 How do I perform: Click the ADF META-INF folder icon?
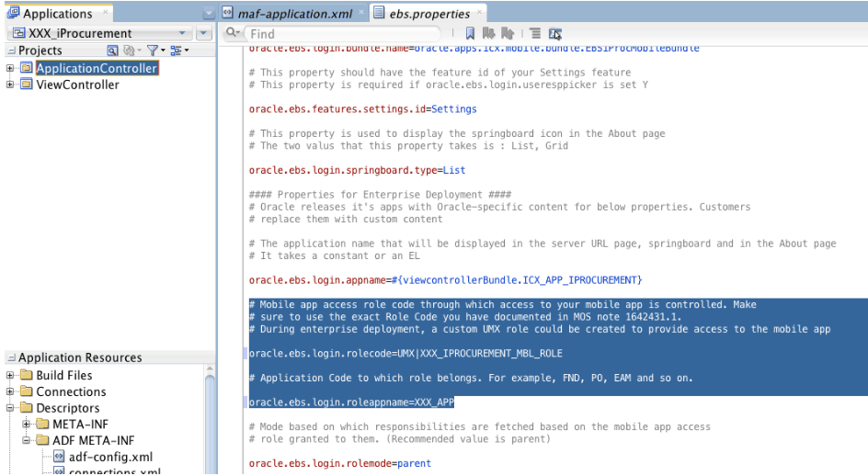pyautogui.click(x=42, y=440)
